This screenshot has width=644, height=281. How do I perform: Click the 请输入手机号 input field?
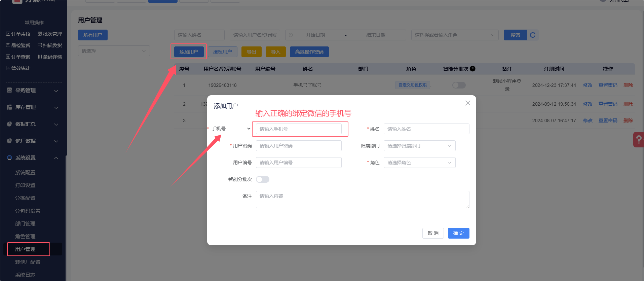pos(299,129)
